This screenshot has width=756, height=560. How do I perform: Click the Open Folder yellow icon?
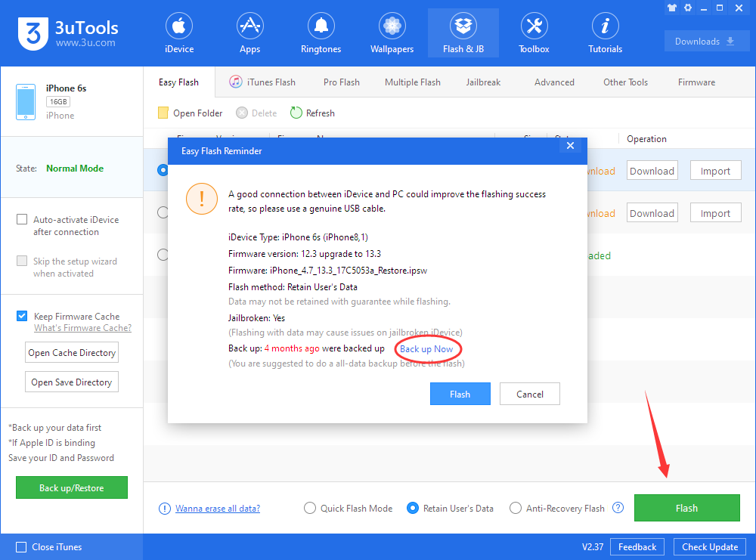pos(163,113)
